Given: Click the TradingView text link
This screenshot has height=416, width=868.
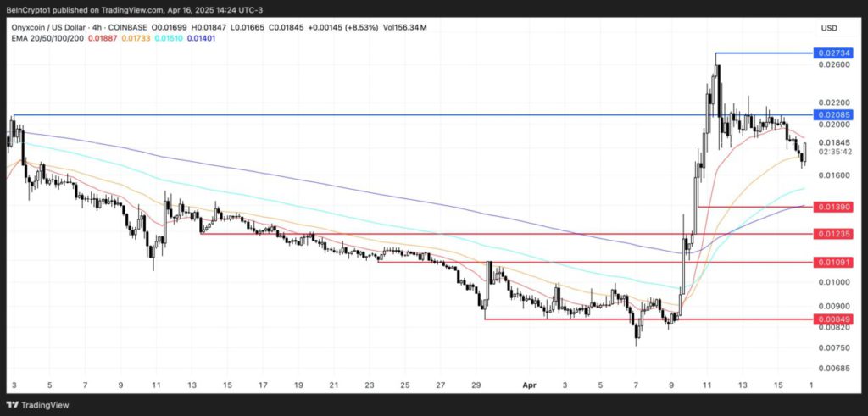Looking at the screenshot, I should 46,405.
